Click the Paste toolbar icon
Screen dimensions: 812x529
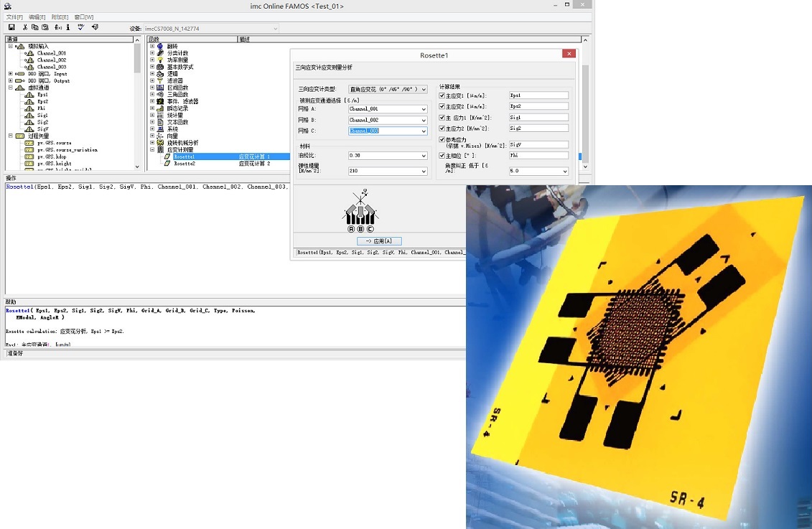click(x=45, y=28)
